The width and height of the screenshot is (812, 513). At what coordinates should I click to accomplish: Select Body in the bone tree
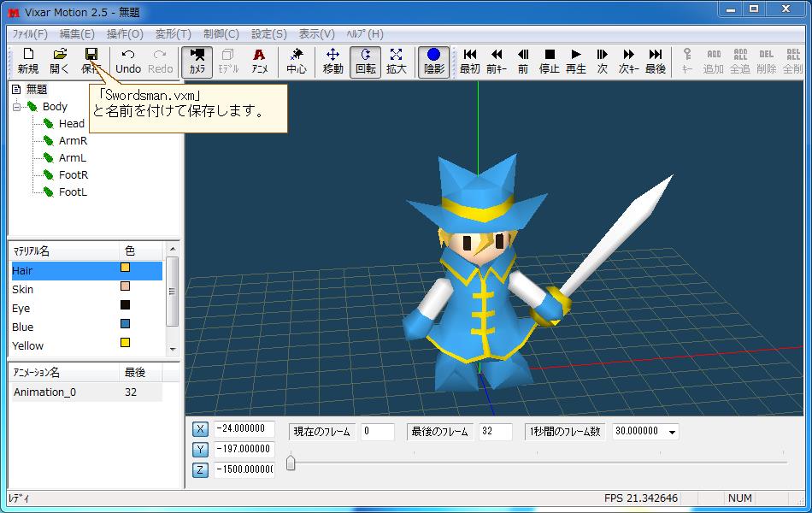point(55,106)
